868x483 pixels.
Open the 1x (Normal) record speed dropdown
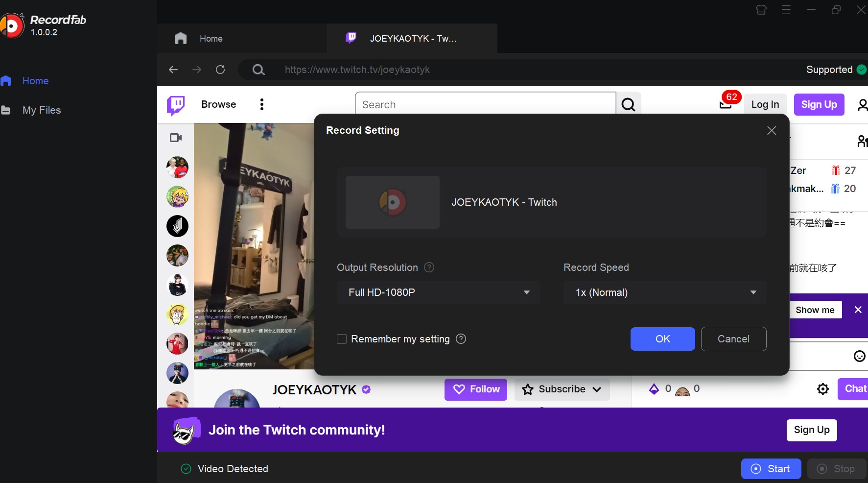[x=665, y=292]
